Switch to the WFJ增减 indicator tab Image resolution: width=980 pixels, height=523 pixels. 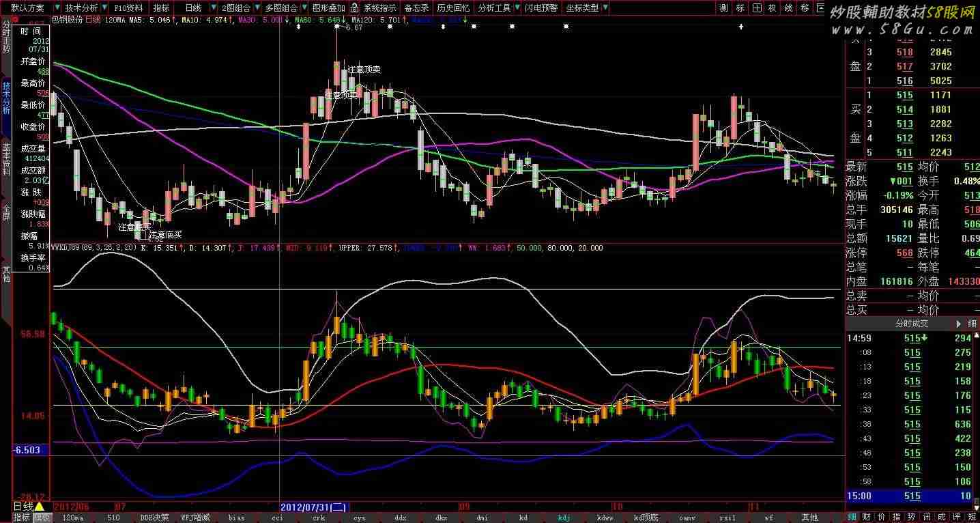click(195, 518)
